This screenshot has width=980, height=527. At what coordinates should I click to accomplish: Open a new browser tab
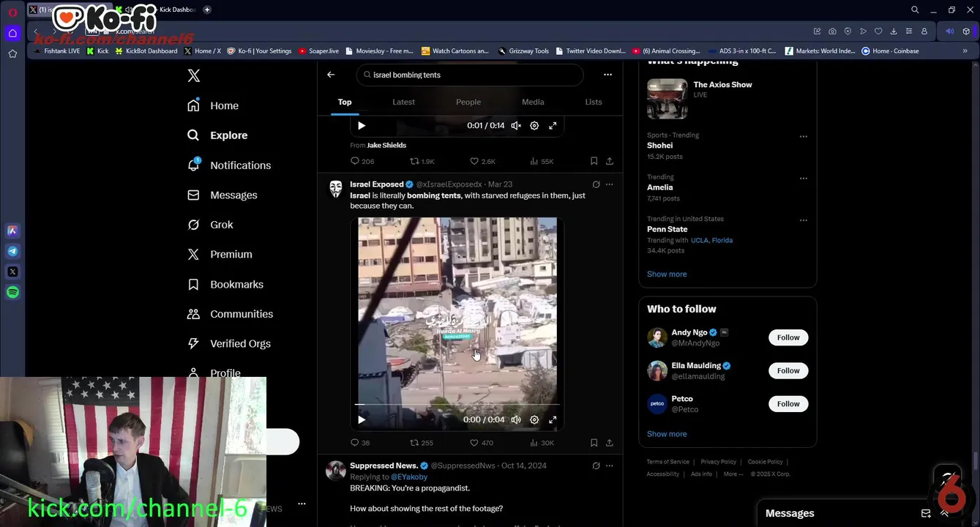207,10
